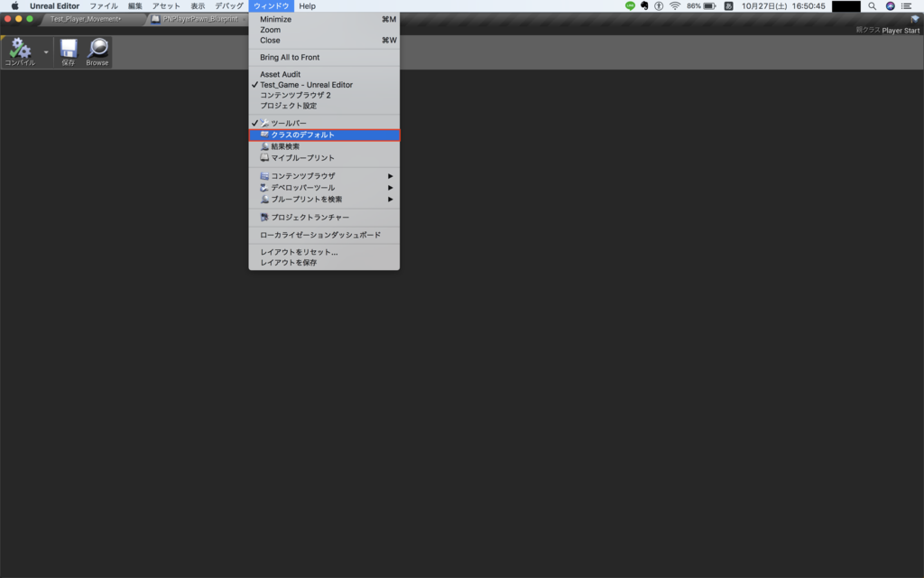Open the デバッグ menu in menu bar
Image resolution: width=924 pixels, height=578 pixels.
tap(229, 6)
